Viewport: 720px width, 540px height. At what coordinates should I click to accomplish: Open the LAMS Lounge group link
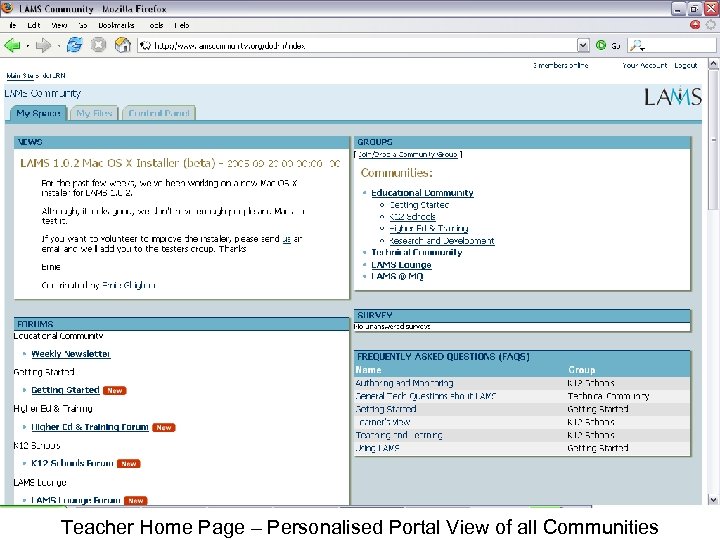tap(401, 265)
